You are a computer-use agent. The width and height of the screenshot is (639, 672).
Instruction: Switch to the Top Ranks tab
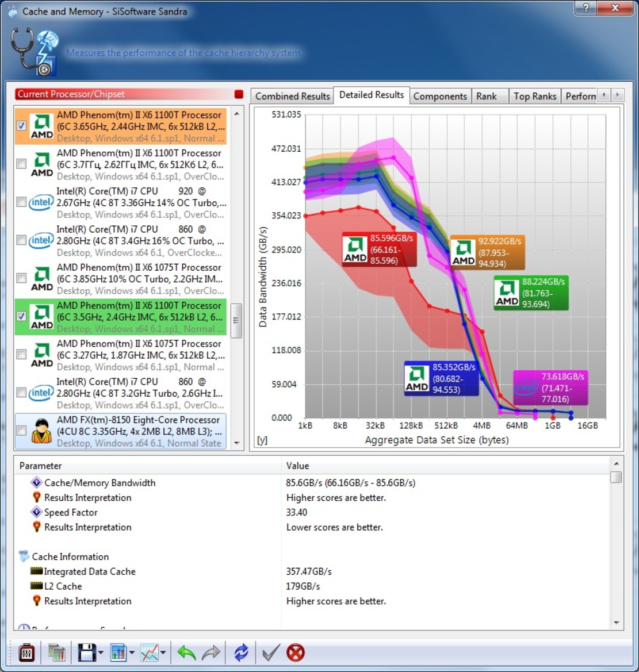(x=535, y=96)
